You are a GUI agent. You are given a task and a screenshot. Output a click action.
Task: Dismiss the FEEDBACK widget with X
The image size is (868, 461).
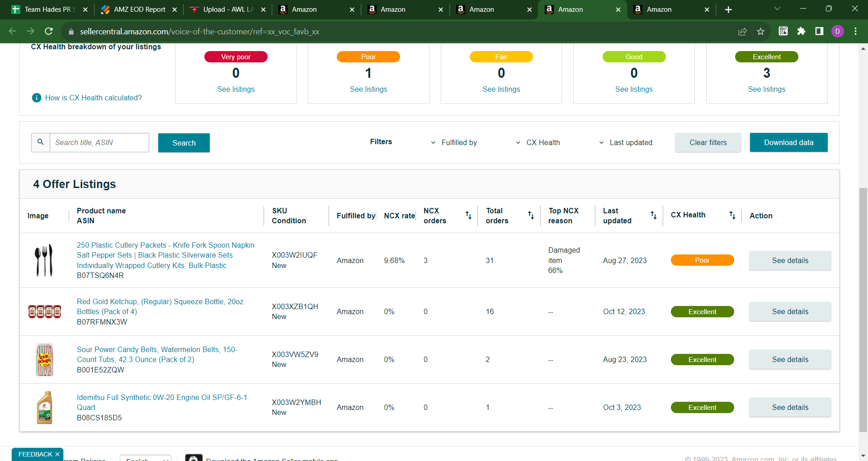tap(57, 454)
